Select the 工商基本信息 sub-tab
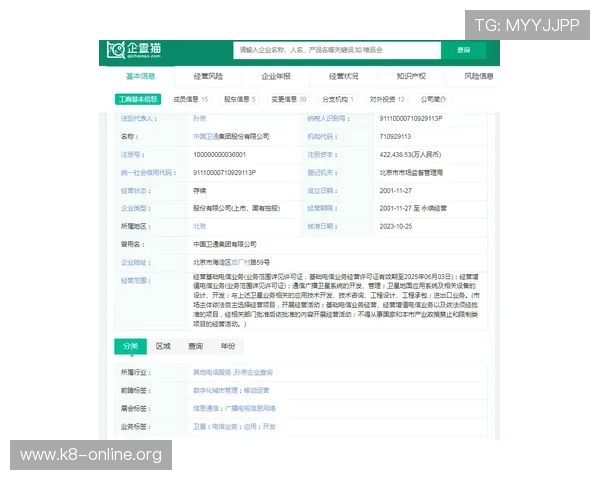Image resolution: width=600 pixels, height=480 pixels. 138,100
